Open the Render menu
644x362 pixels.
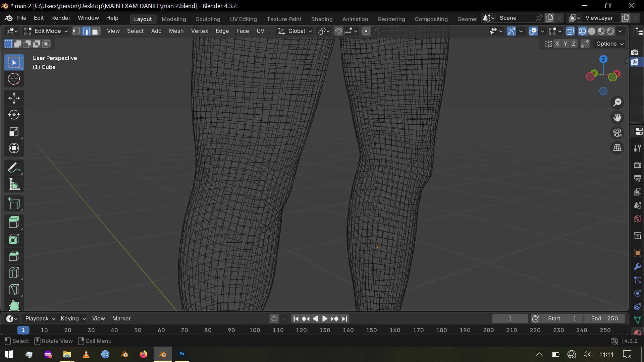pyautogui.click(x=61, y=18)
